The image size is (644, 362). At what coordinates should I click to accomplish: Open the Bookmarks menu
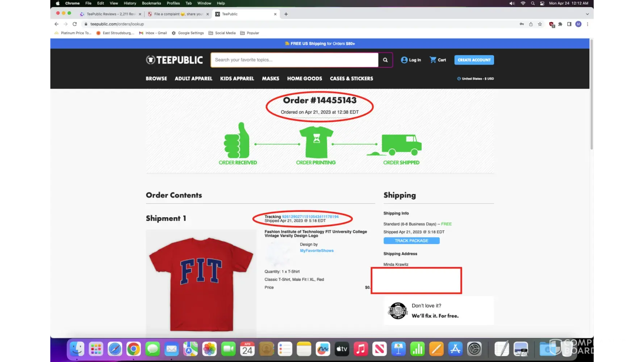coord(151,3)
